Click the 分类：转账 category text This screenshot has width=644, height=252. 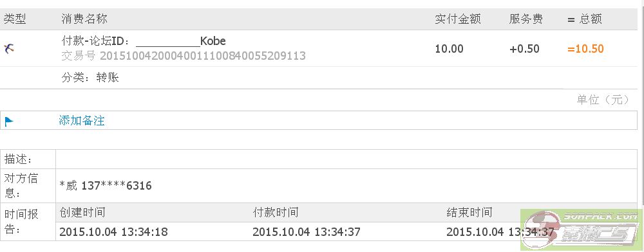pyautogui.click(x=90, y=77)
